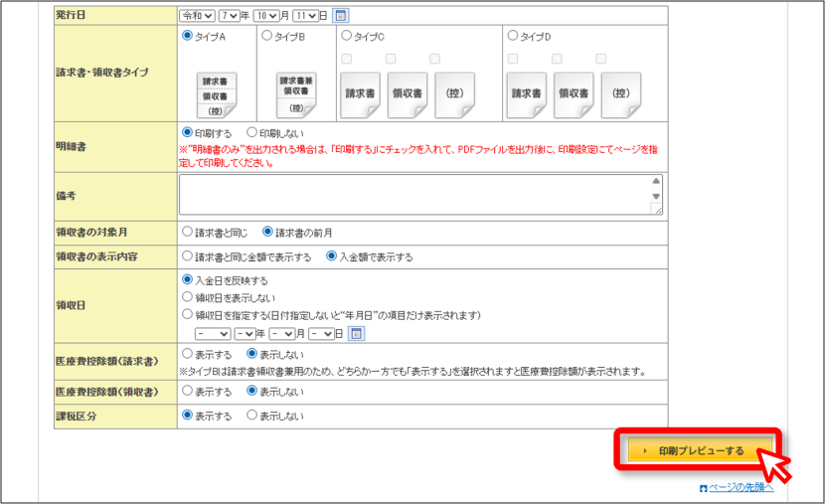
Task: Open the month dropdown showing 10
Action: tap(266, 16)
